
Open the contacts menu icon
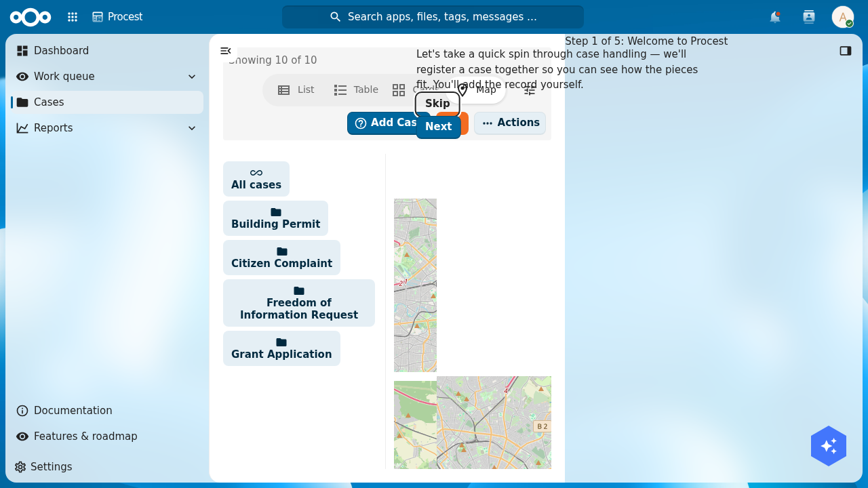point(809,17)
